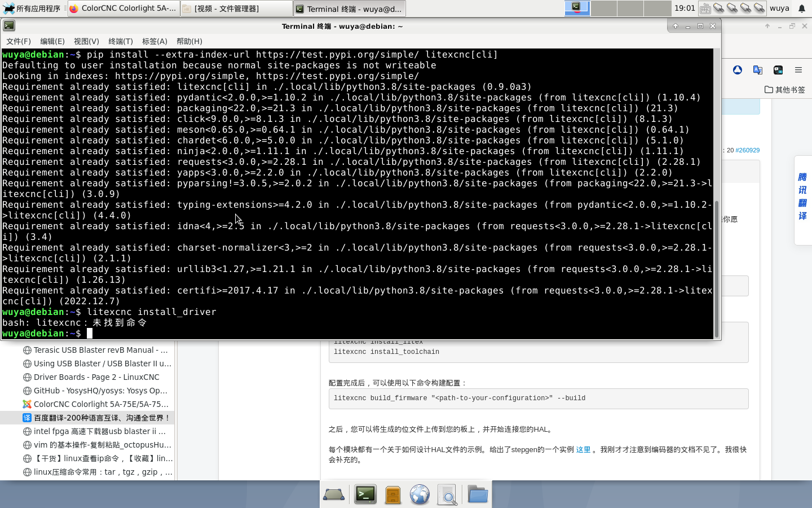This screenshot has width=812, height=508.
Task: Select the second workspace in the workspace switcher
Action: pos(603,8)
